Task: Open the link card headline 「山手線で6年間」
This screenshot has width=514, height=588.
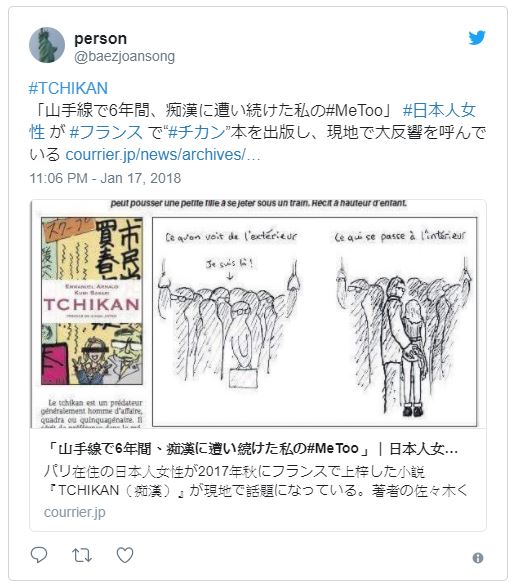Action: tap(251, 448)
